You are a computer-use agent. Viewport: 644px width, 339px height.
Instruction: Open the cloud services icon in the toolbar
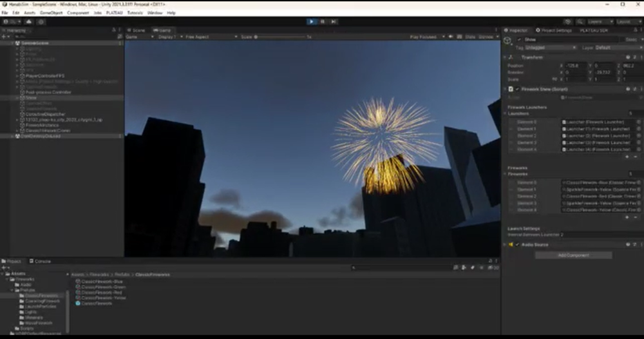tap(28, 21)
